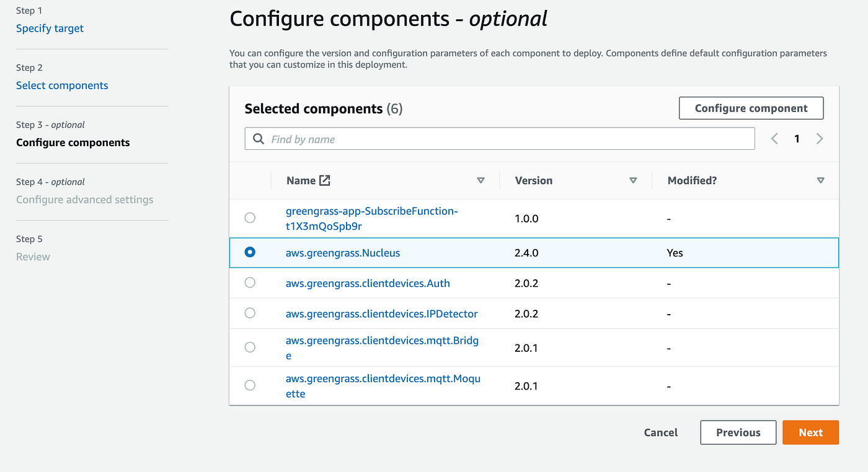The height and width of the screenshot is (472, 868).
Task: Go to Step 2 Select components
Action: (62, 85)
